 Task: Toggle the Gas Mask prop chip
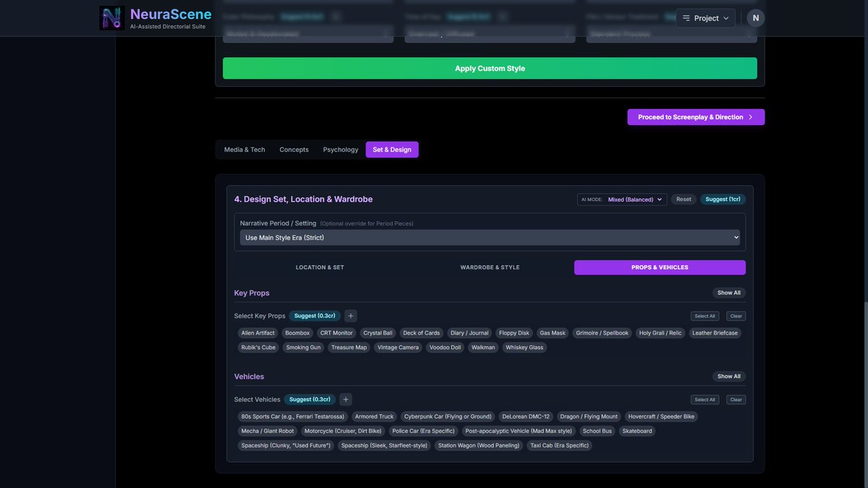click(x=553, y=333)
